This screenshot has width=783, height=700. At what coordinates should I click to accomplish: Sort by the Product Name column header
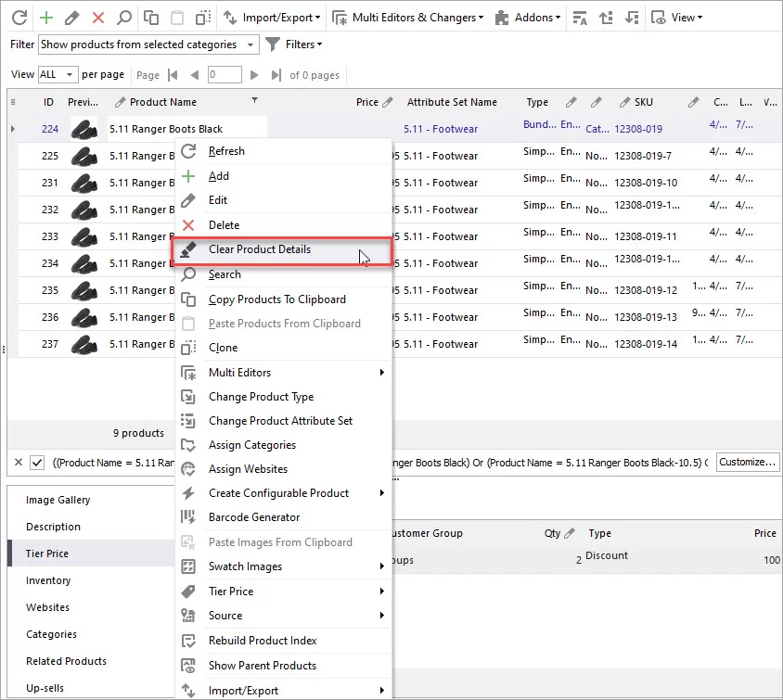click(162, 102)
